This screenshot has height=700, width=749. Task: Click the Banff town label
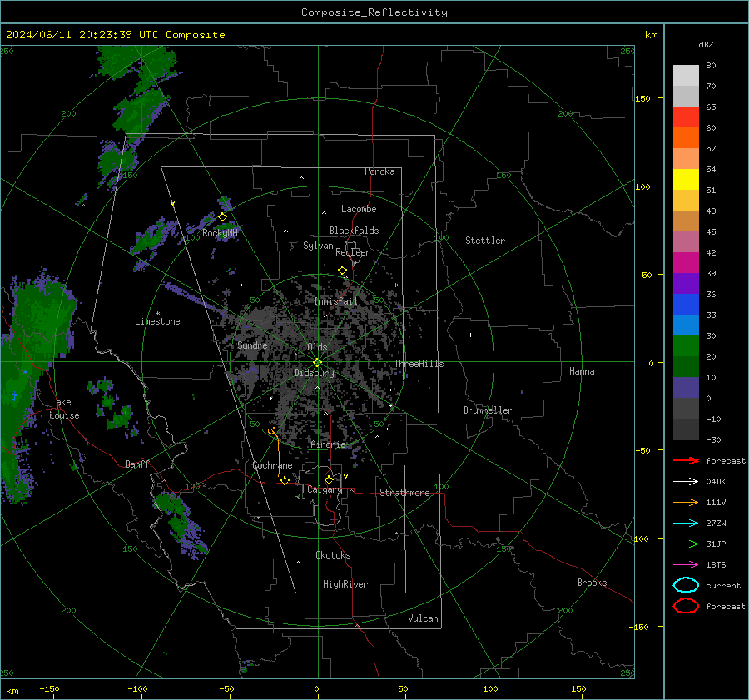[x=137, y=464]
